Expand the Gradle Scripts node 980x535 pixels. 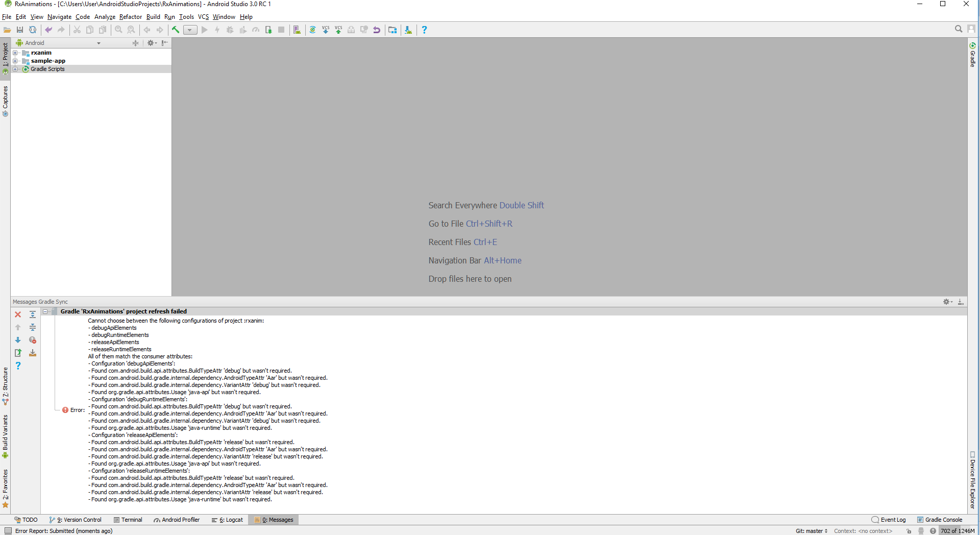coord(15,69)
